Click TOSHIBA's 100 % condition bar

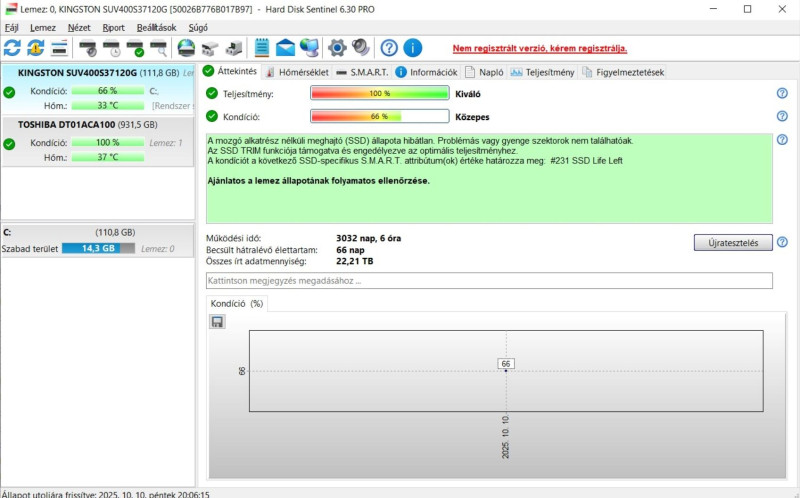click(x=108, y=143)
